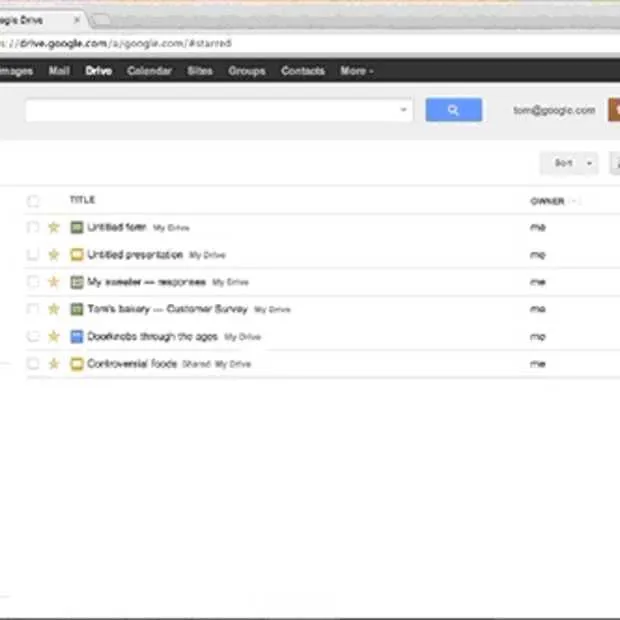
Task: Select Drive in the top navigation bar
Action: coord(98,71)
